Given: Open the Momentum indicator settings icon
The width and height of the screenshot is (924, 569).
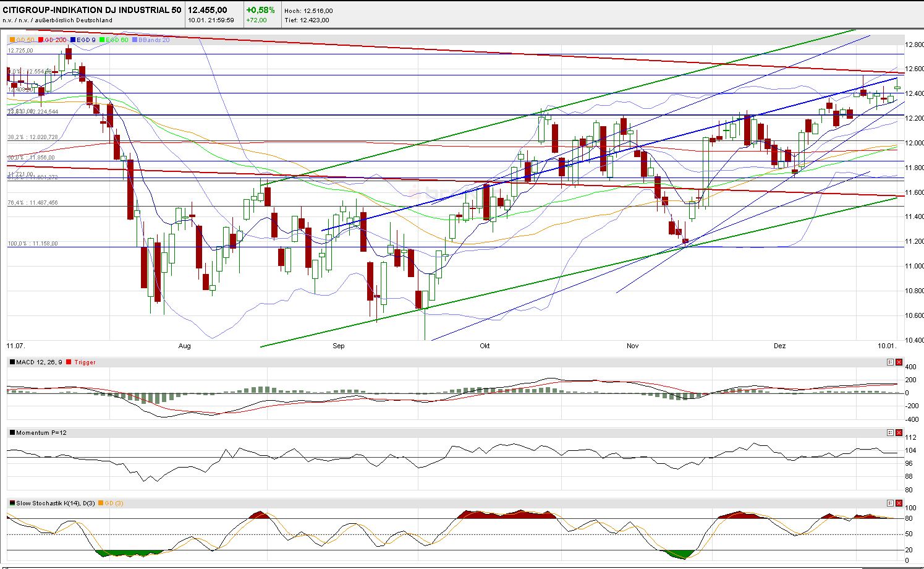Looking at the screenshot, I should tap(889, 432).
